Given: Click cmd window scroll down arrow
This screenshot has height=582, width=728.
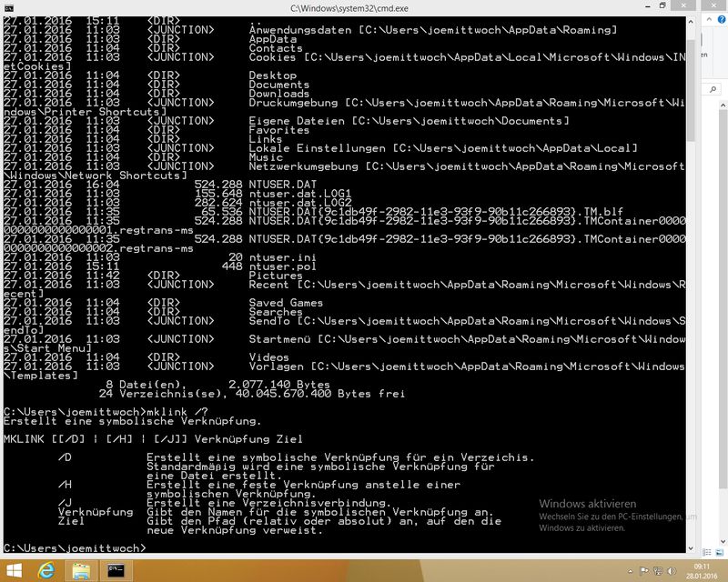Looking at the screenshot, I should pyautogui.click(x=691, y=548).
